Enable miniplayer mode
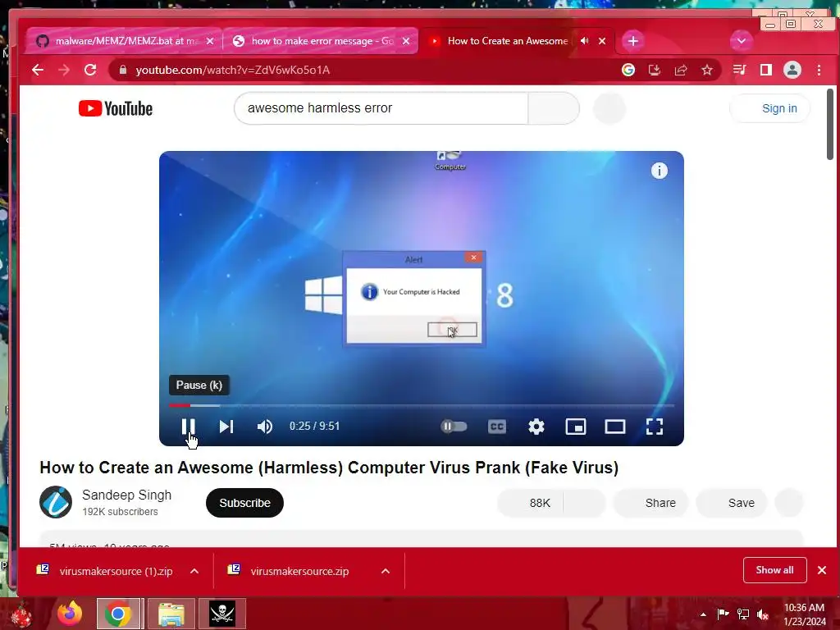The height and width of the screenshot is (630, 840). tap(576, 427)
